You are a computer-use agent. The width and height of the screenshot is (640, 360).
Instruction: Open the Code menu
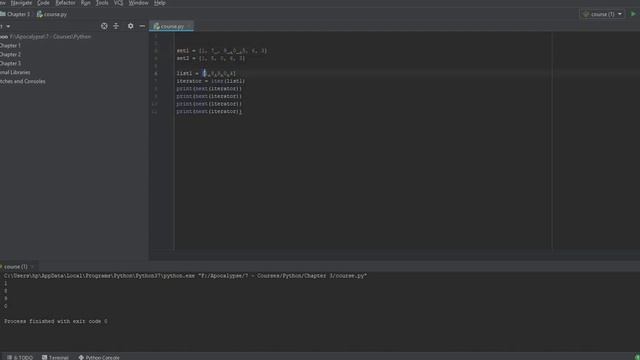[43, 3]
